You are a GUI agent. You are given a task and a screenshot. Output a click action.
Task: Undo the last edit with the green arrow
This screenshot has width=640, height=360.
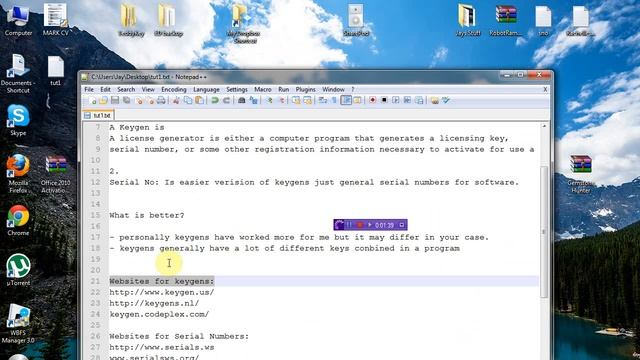click(214, 100)
